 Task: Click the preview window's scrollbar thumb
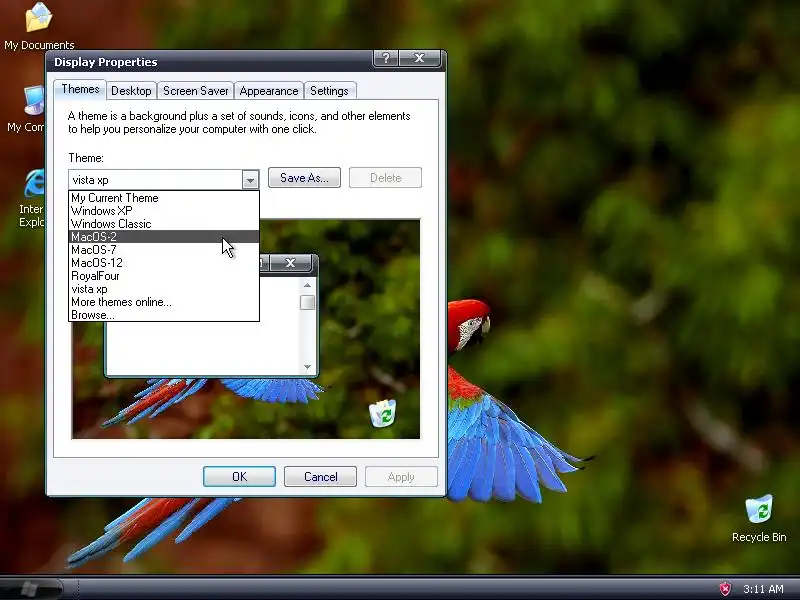[x=307, y=302]
